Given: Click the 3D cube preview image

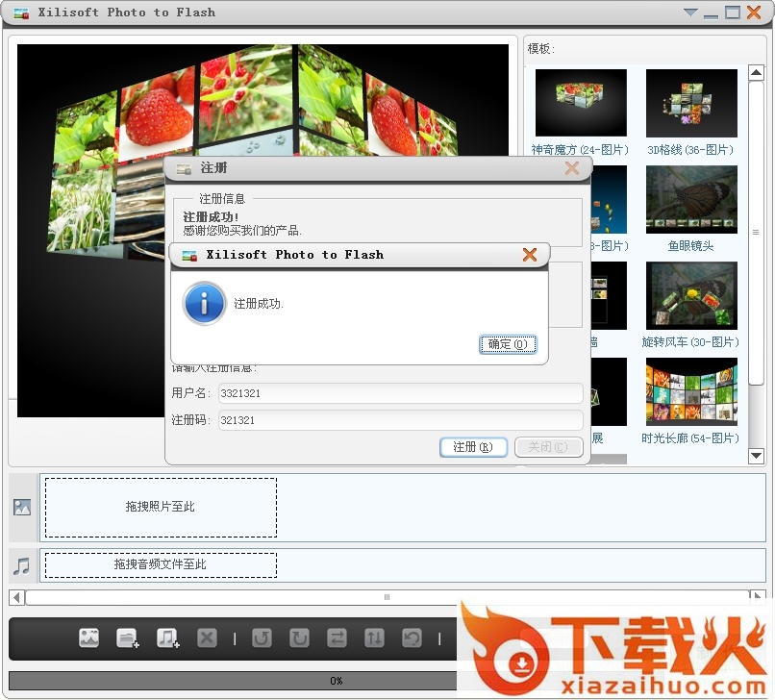Looking at the screenshot, I should point(262,231).
